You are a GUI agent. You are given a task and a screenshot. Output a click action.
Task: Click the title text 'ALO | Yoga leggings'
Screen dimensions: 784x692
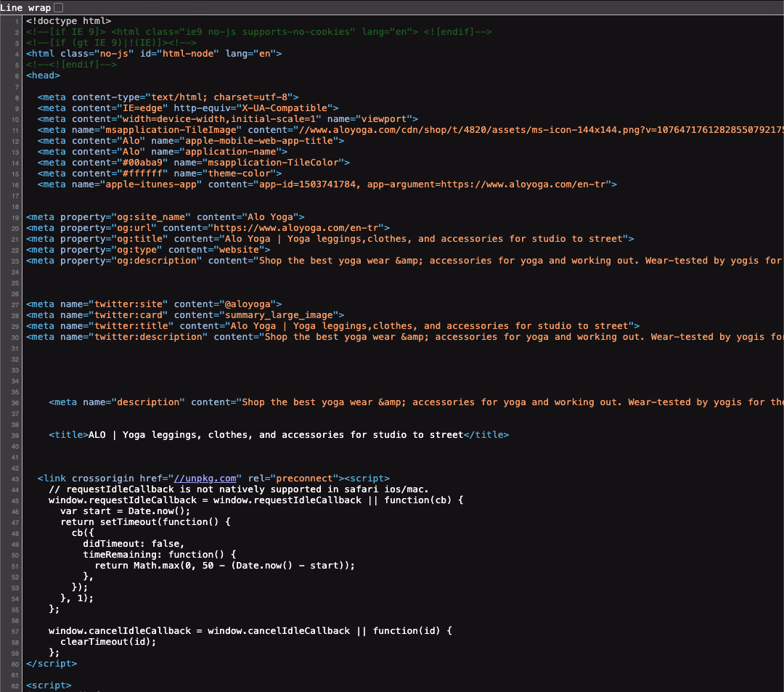click(x=145, y=435)
